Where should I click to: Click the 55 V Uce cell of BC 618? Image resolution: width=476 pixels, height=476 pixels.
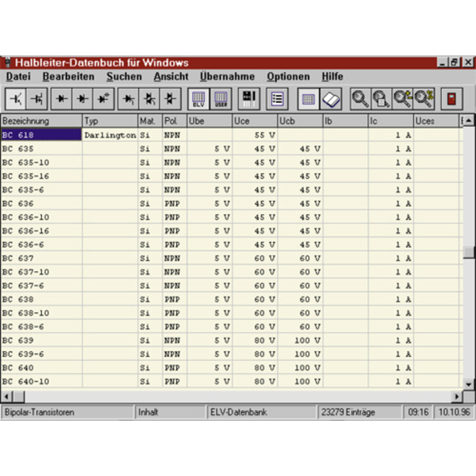[255, 135]
